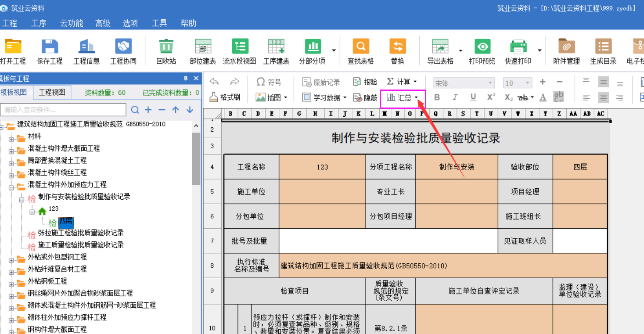The height and width of the screenshot is (334, 644).
Task: Collapse the 混凝土构件外加预应力工程 folder
Action: pos(11,187)
